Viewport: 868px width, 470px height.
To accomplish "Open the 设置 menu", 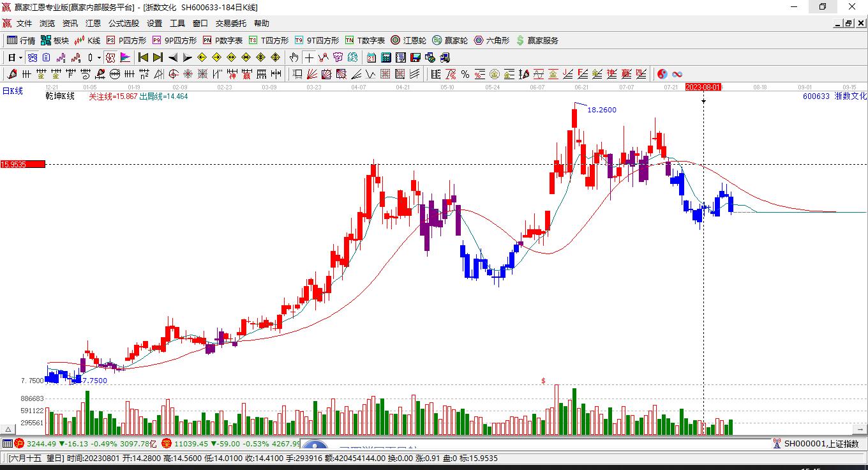I will [x=154, y=23].
